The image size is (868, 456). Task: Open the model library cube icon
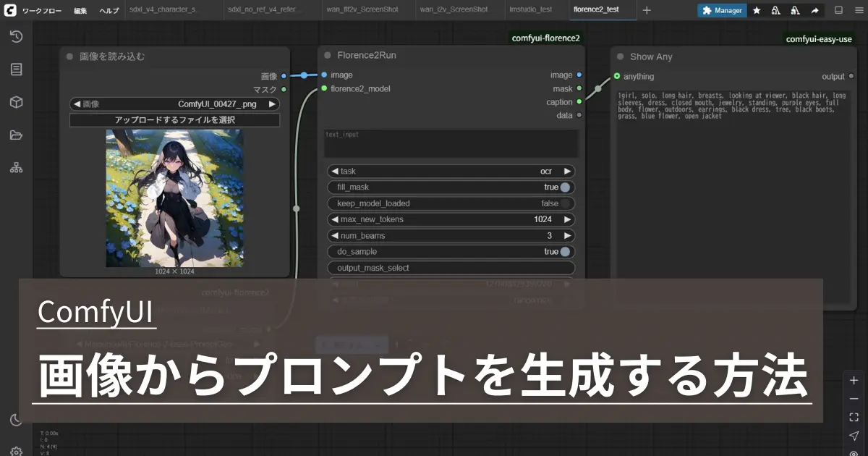coord(16,102)
